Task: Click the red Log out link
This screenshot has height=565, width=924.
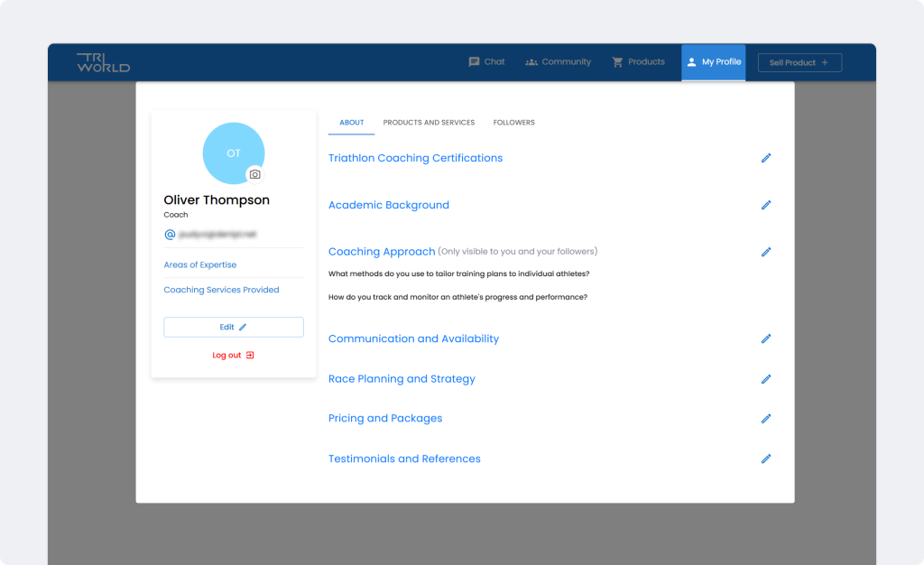Action: [233, 356]
